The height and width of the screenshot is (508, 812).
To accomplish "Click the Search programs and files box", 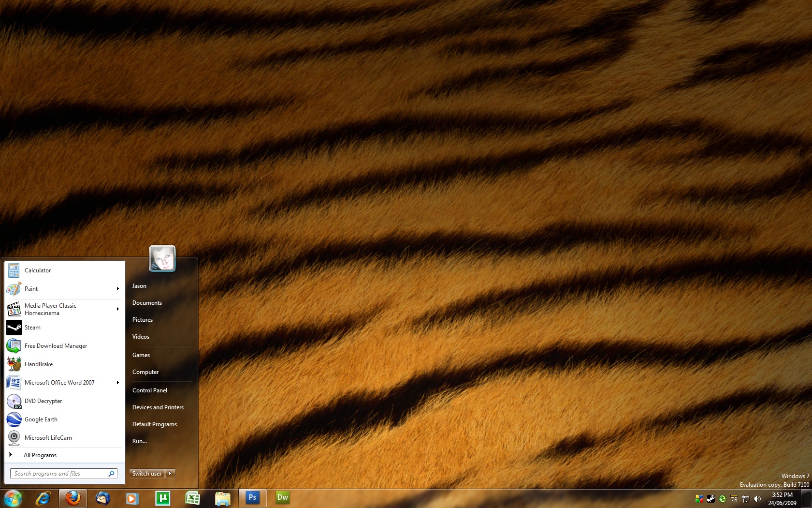I will point(59,474).
